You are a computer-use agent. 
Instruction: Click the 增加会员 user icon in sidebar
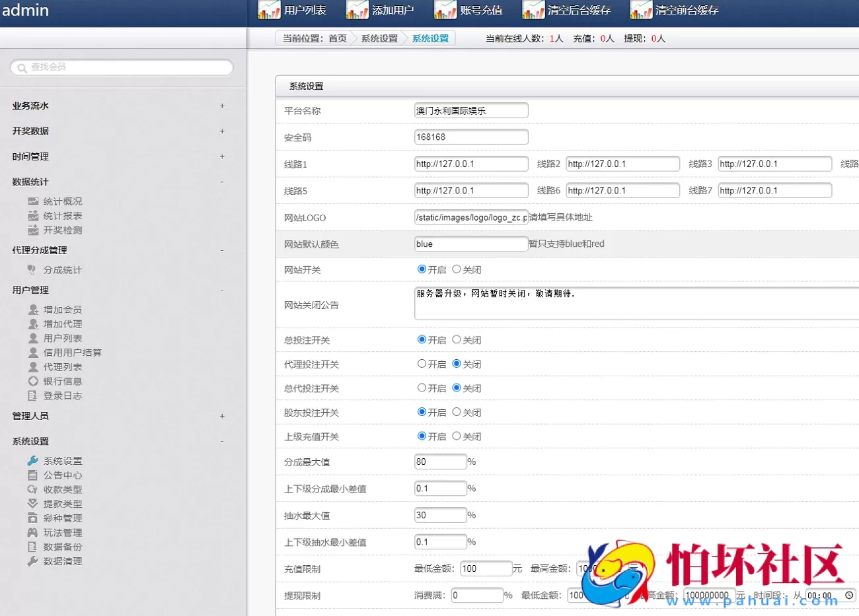tap(33, 310)
